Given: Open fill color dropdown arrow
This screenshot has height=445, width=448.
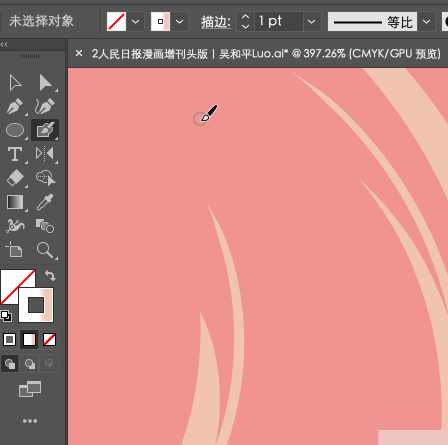Looking at the screenshot, I should pos(135,22).
